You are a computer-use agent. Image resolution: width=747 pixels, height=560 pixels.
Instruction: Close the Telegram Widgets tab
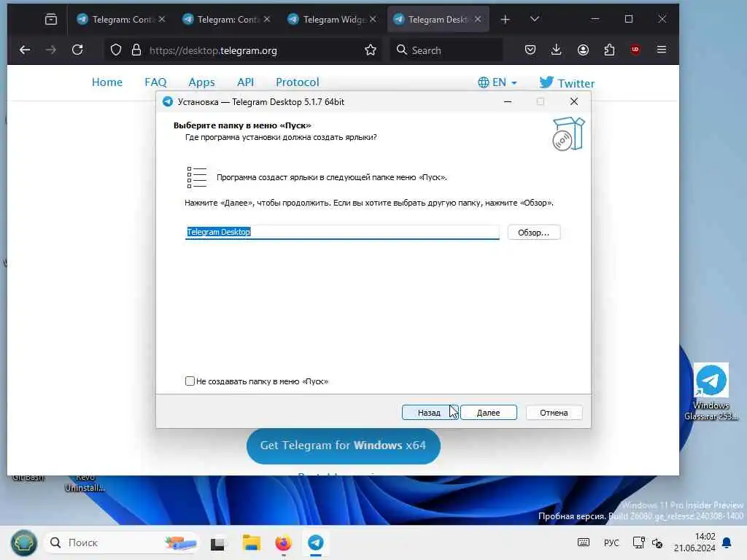pos(373,19)
